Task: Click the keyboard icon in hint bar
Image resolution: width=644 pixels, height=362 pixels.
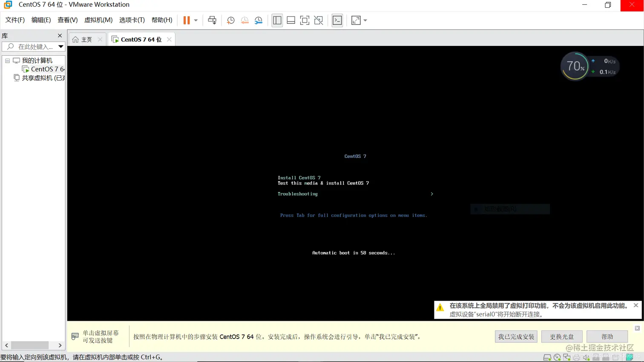Action: pyautogui.click(x=75, y=336)
